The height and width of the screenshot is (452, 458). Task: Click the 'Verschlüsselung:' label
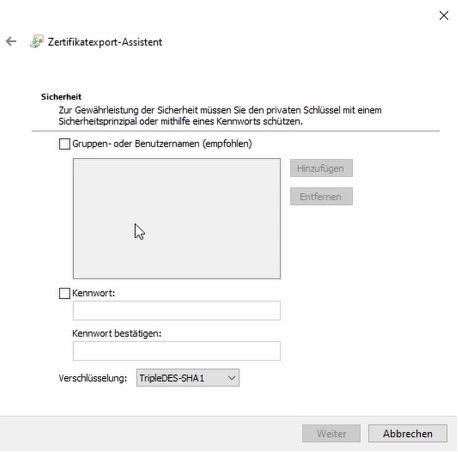[93, 378]
